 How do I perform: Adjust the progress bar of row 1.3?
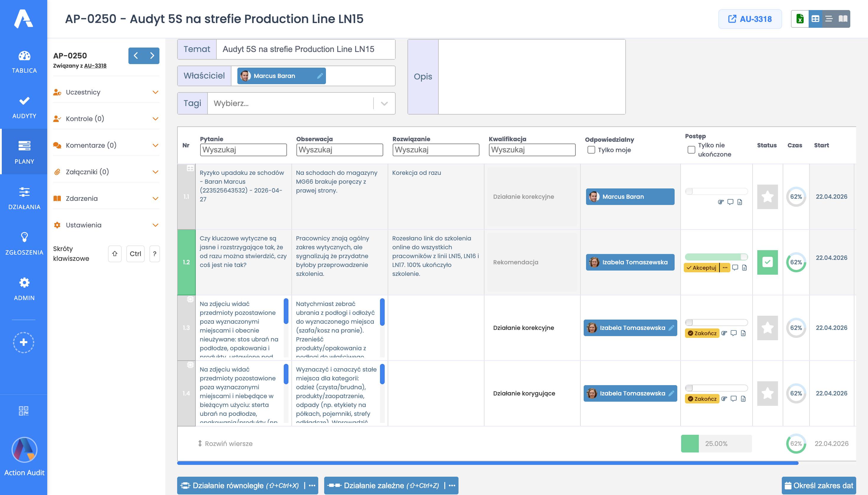716,322
